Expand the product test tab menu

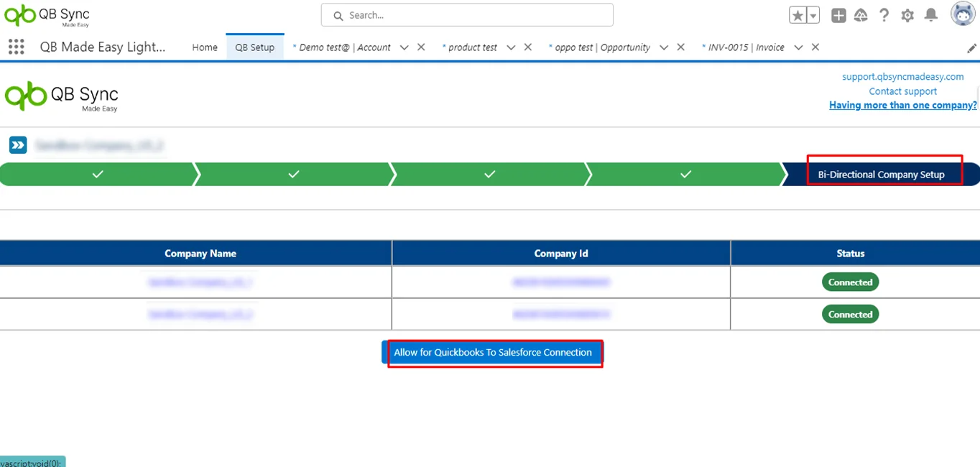pos(511,47)
